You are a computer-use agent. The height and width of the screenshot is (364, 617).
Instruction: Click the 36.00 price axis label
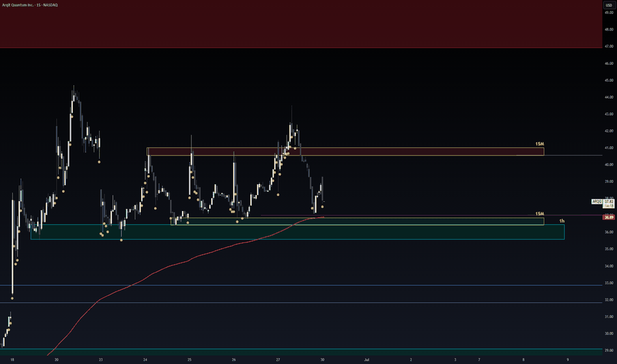click(609, 232)
